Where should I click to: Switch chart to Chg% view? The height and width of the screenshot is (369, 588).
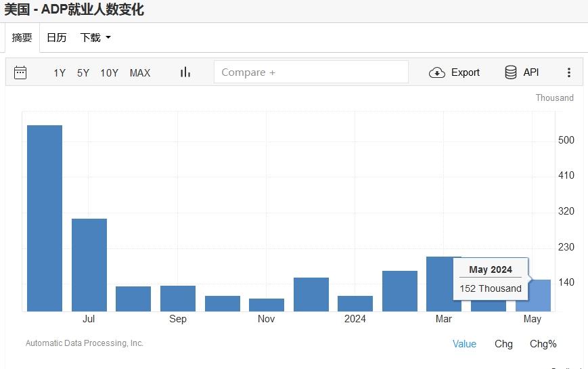click(x=543, y=344)
